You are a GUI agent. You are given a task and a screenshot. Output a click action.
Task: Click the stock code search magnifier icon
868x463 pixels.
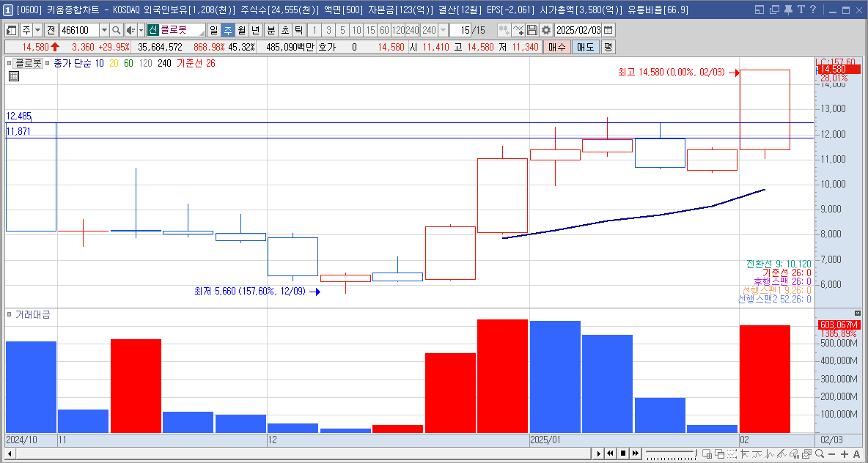117,30
